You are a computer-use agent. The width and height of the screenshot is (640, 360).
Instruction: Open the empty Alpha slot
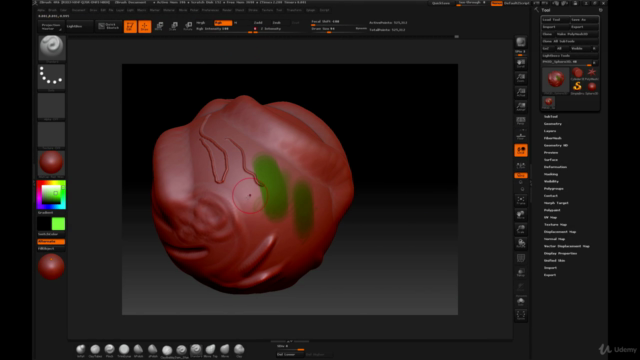(x=51, y=106)
